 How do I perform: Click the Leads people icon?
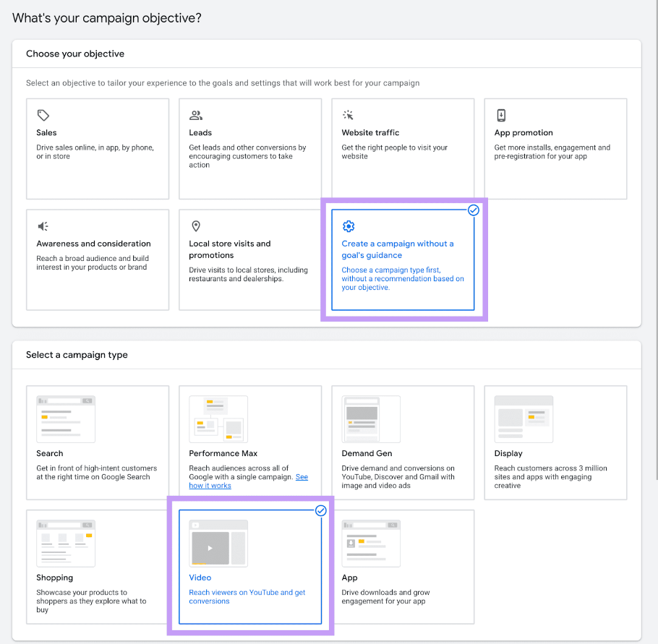[195, 115]
